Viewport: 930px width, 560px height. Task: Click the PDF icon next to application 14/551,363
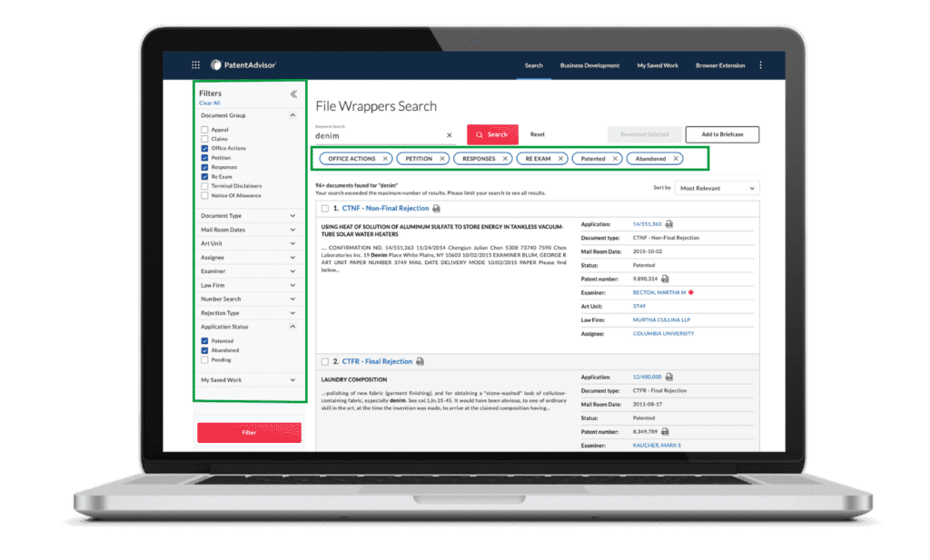669,223
